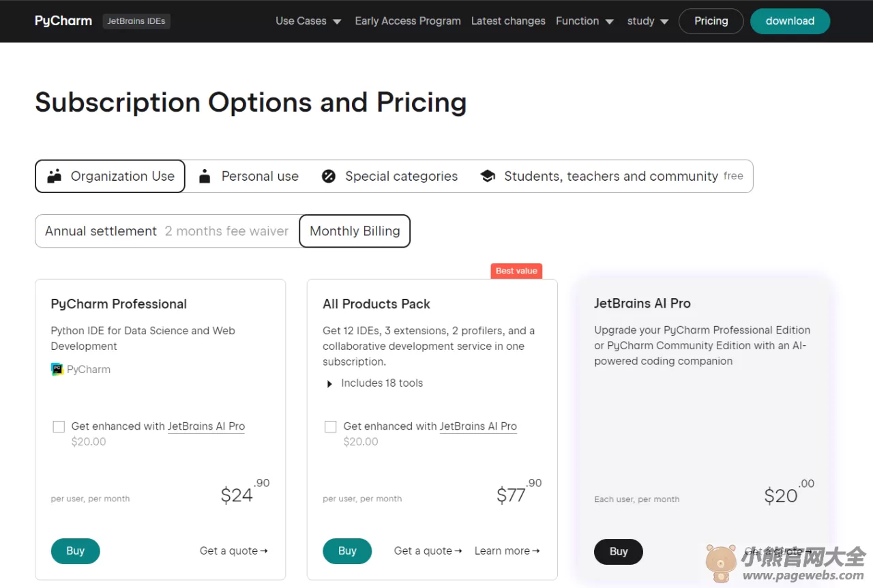The height and width of the screenshot is (588, 873).
Task: Open Early Access Program page
Action: [x=408, y=21]
